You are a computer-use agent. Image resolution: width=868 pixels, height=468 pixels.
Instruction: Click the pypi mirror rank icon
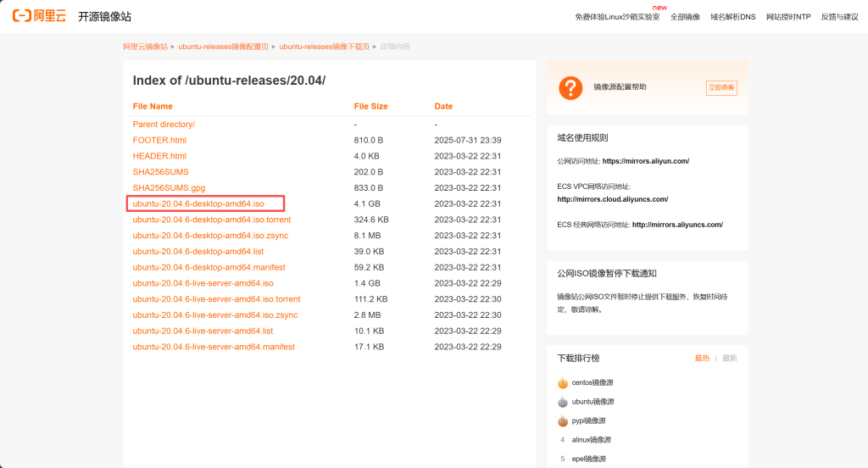563,421
